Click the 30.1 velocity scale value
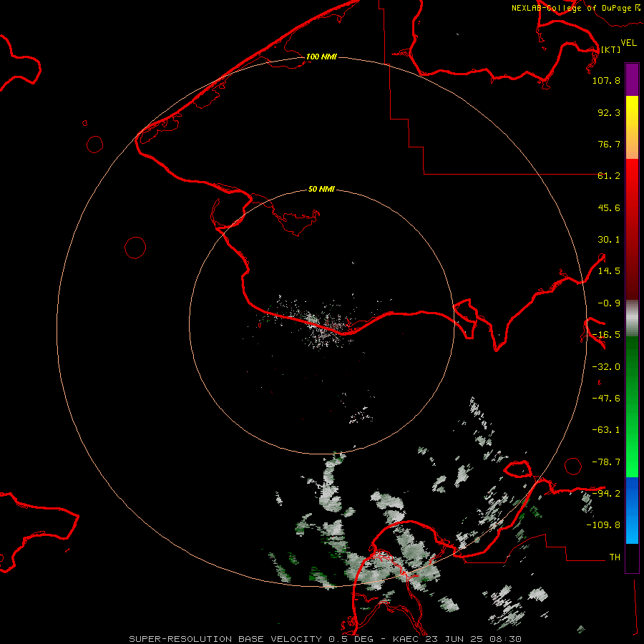This screenshot has width=644, height=644. pos(609,240)
